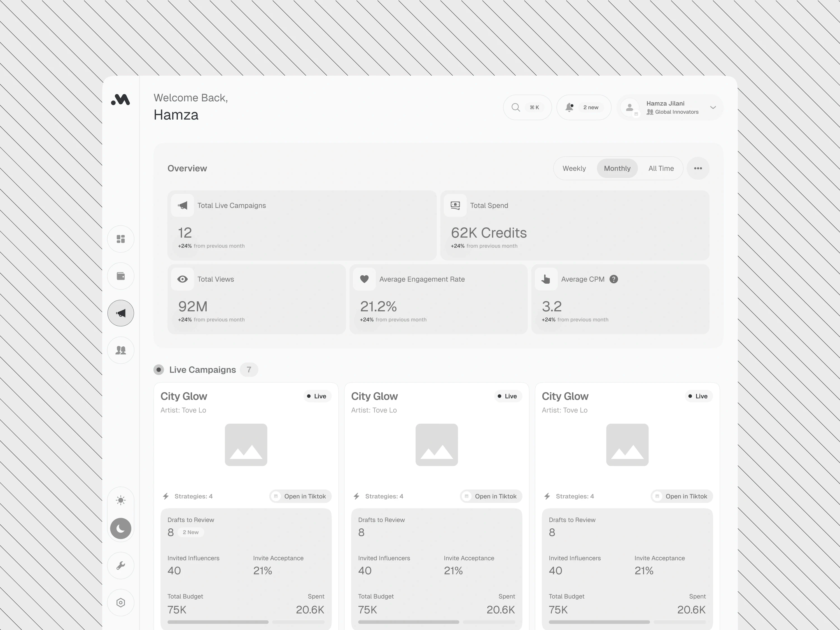Switch to dark mode moon toggle

click(x=120, y=528)
